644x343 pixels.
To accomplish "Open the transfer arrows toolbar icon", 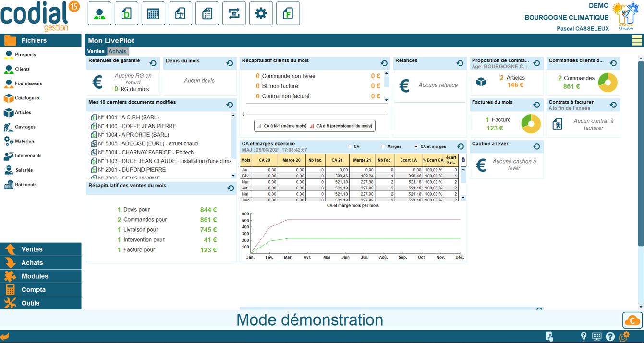I will click(x=234, y=13).
